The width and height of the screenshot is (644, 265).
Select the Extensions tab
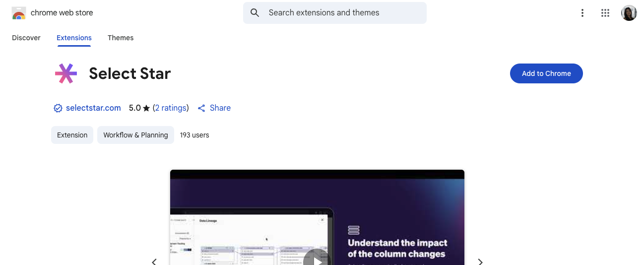click(74, 38)
